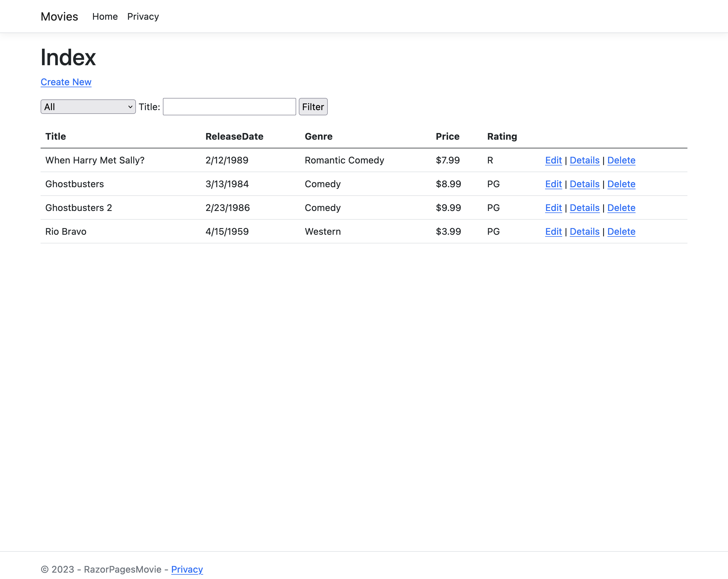Click the Western genre cell

[x=323, y=232]
